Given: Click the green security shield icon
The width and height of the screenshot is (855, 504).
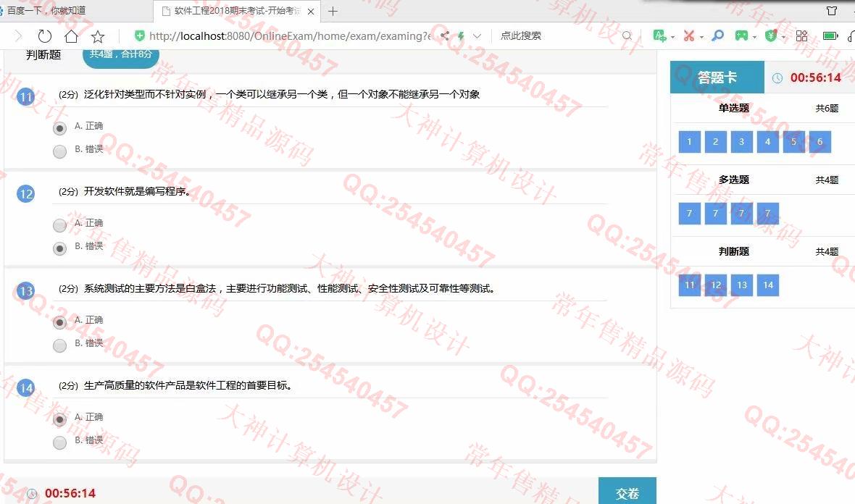Looking at the screenshot, I should pyautogui.click(x=140, y=36).
